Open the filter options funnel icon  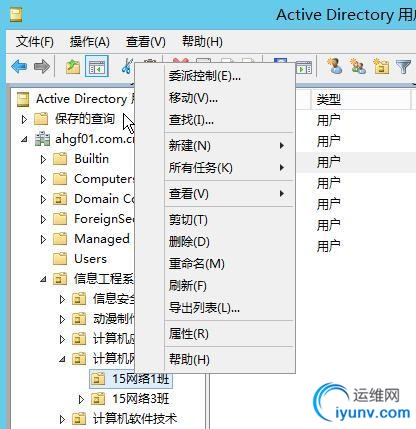pyautogui.click(x=403, y=67)
